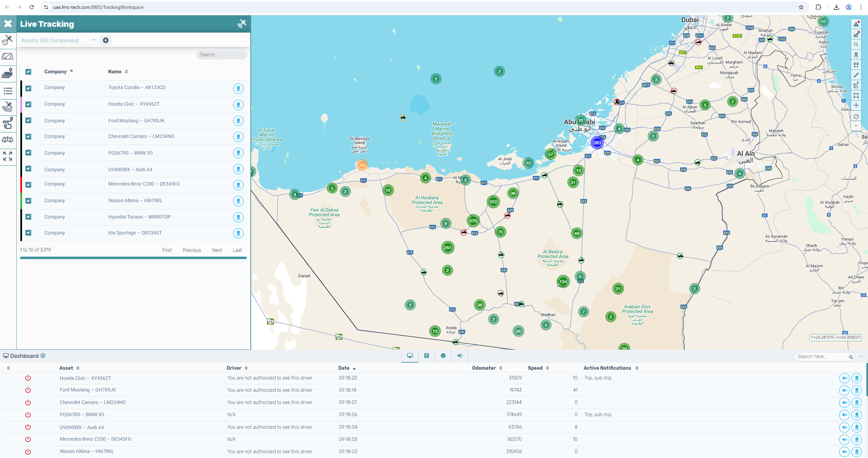This screenshot has height=458, width=868.
Task: Go to Last page of asset list
Action: (237, 250)
